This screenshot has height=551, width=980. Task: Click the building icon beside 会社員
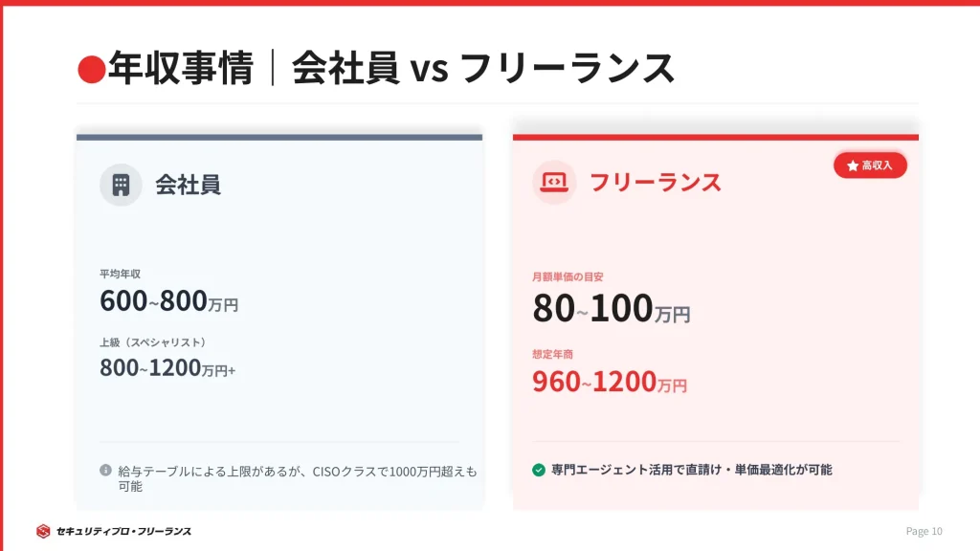[121, 185]
